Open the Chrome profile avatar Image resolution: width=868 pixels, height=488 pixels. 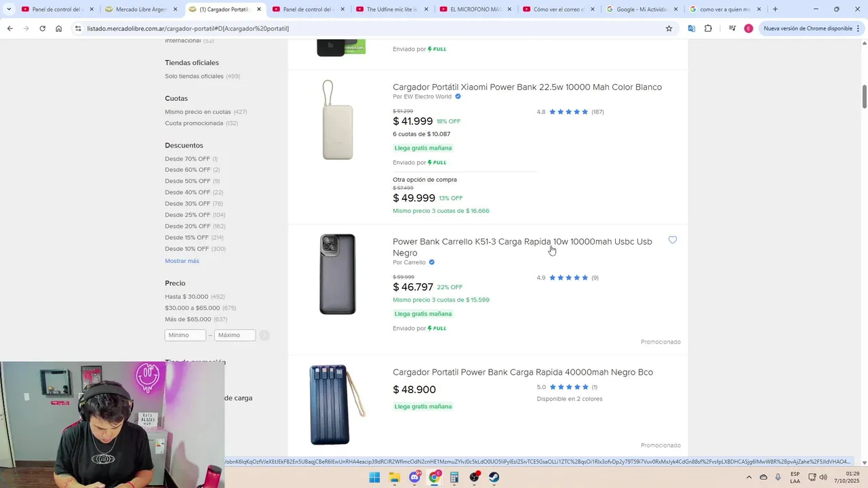(748, 28)
